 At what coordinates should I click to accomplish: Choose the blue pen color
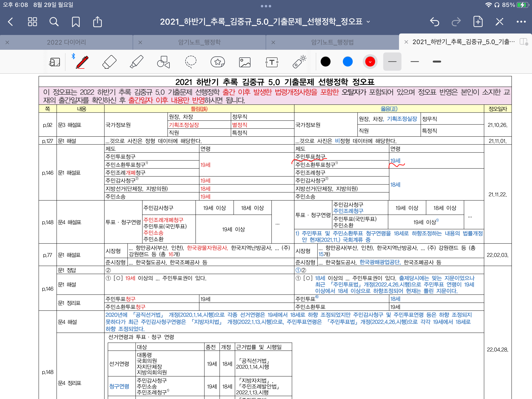click(x=348, y=62)
